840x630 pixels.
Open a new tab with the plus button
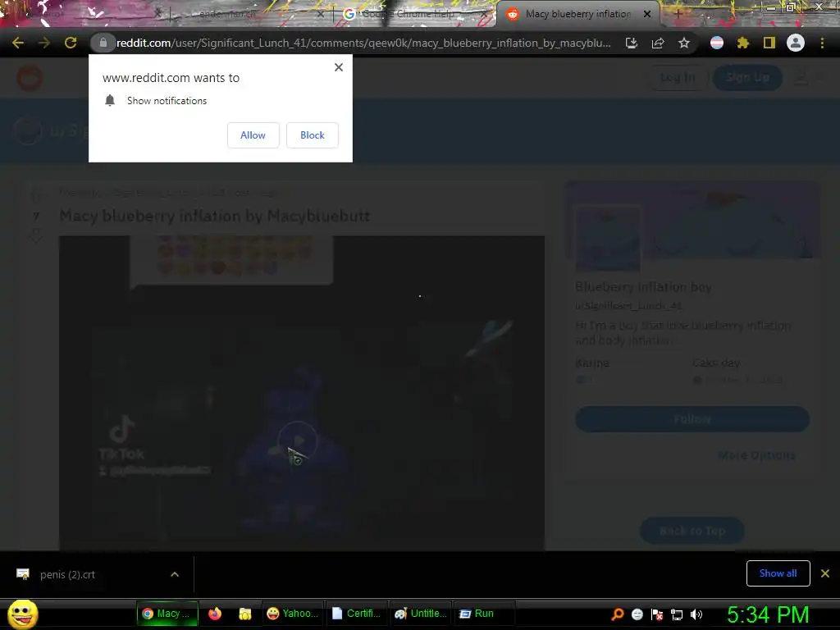click(678, 15)
